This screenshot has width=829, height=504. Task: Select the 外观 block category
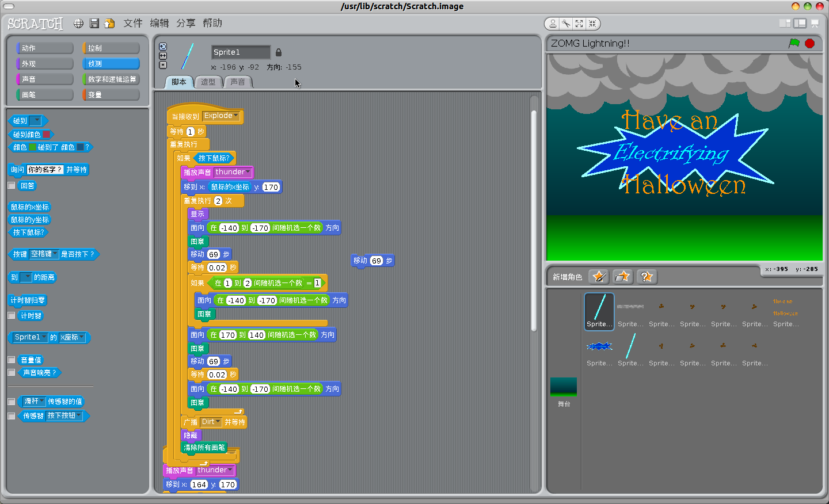[x=45, y=64]
